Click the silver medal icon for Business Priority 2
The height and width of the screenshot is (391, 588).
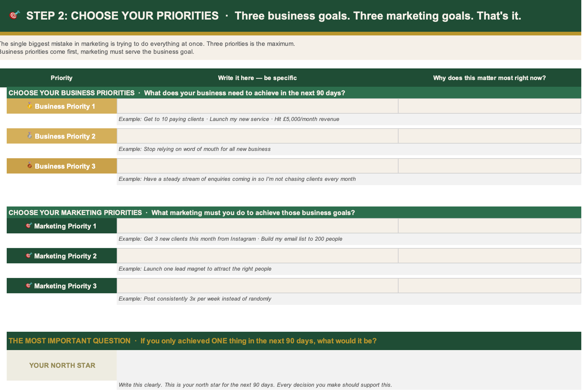[x=29, y=135]
